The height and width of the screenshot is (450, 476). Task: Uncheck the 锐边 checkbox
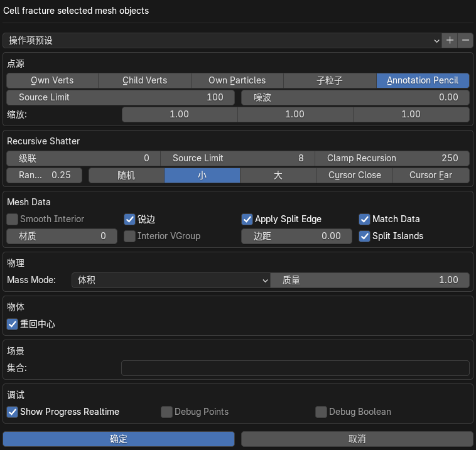(130, 219)
